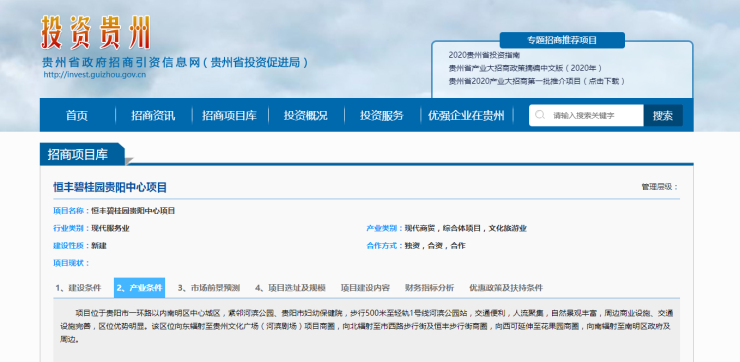This screenshot has width=740, height=362.
Task: Click the 搜索 button
Action: [x=663, y=115]
